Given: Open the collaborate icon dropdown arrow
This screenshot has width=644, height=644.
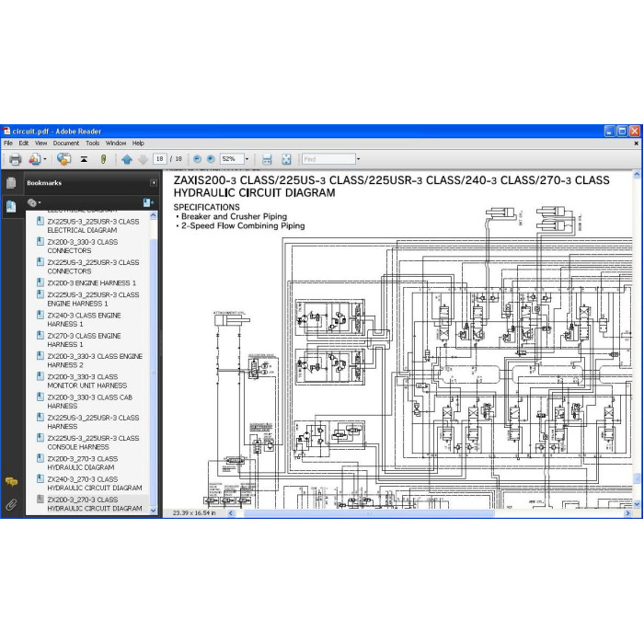Looking at the screenshot, I should tap(45, 159).
